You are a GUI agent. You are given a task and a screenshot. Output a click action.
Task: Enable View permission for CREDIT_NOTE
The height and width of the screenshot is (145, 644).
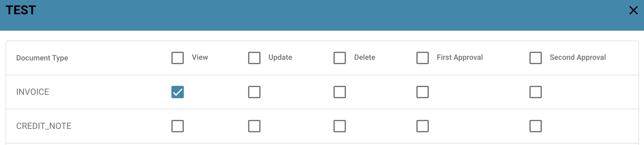178,126
